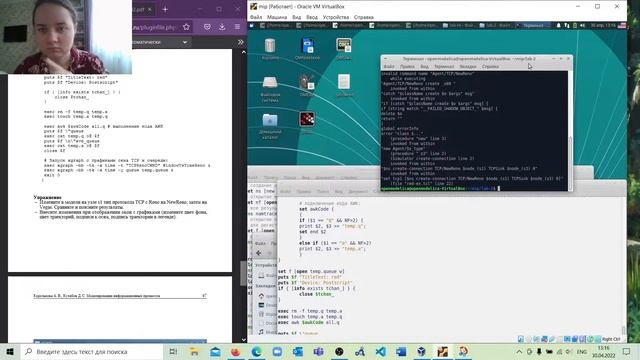Image resolution: width=640 pixels, height=360 pixels.
Task: Open Microsoft Edge from taskbar
Action: coord(256,351)
